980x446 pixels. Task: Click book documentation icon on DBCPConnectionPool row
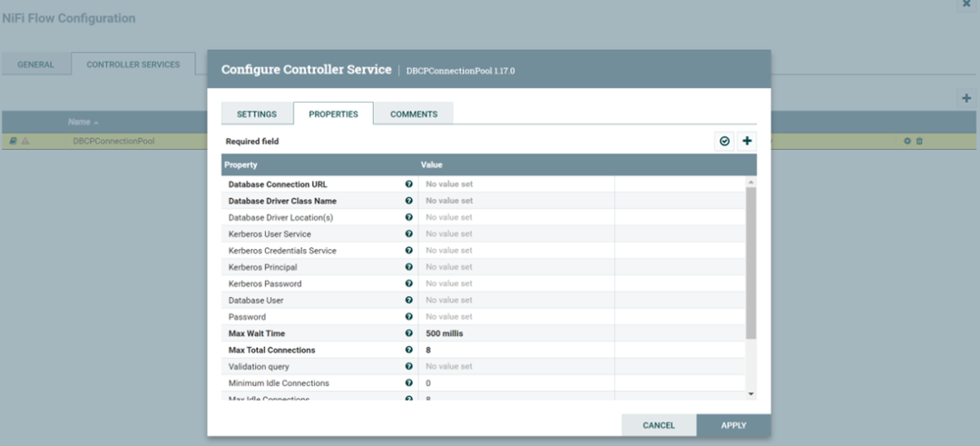13,142
